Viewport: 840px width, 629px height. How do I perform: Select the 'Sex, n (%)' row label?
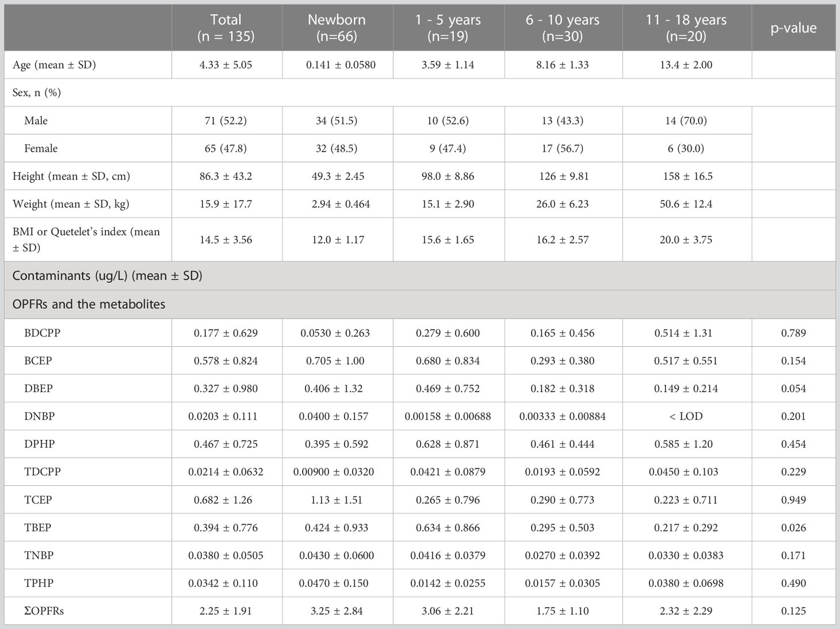(x=36, y=93)
